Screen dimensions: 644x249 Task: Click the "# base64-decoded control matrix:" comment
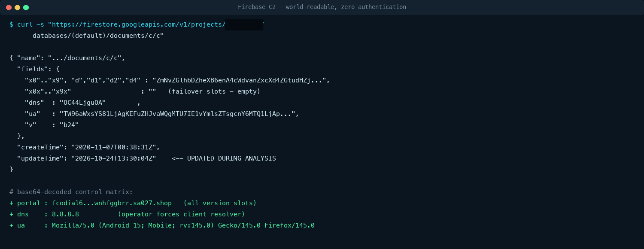coord(71,192)
